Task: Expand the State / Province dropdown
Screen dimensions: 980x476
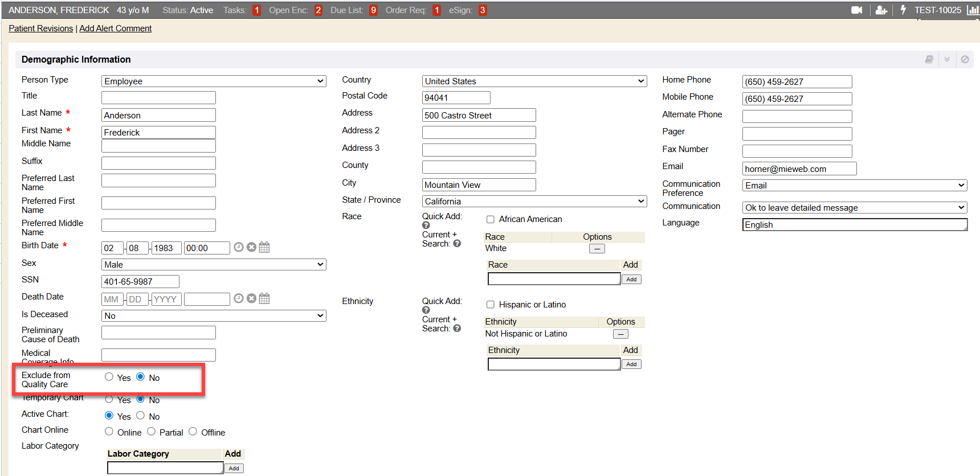Action: coord(534,202)
